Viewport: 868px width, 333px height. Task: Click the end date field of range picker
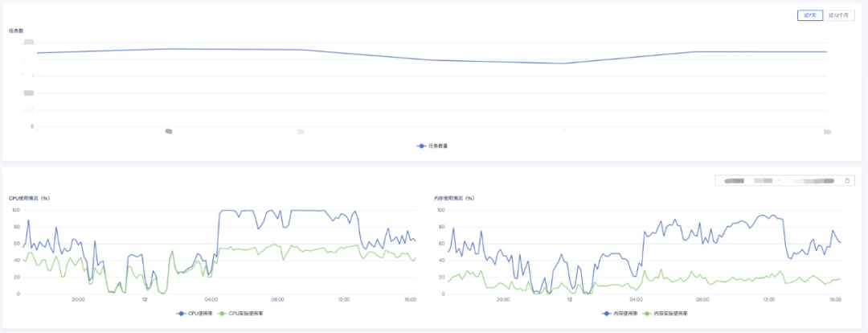tap(813, 181)
